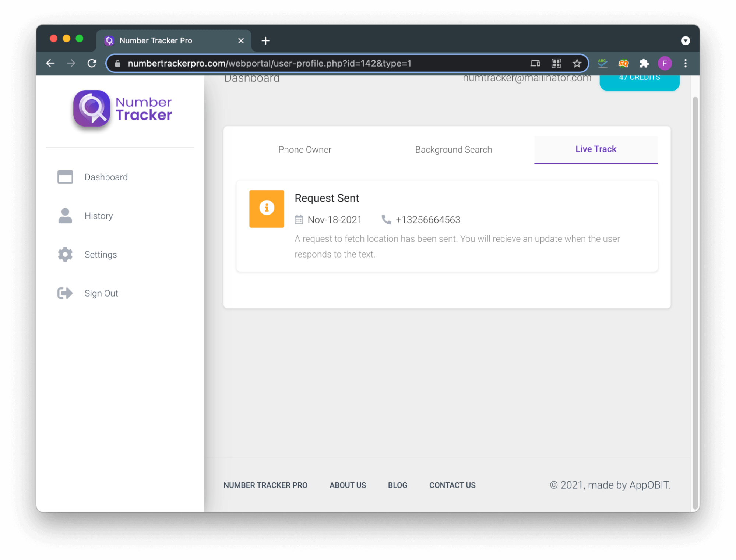
Task: Click the QR grid icon in address bar
Action: coord(556,63)
